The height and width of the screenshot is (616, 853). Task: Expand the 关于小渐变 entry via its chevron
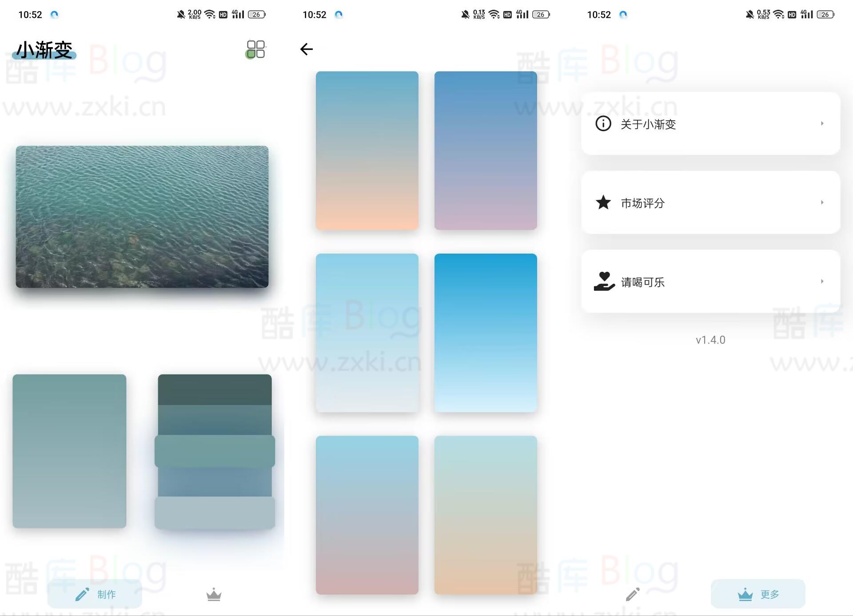[821, 124]
